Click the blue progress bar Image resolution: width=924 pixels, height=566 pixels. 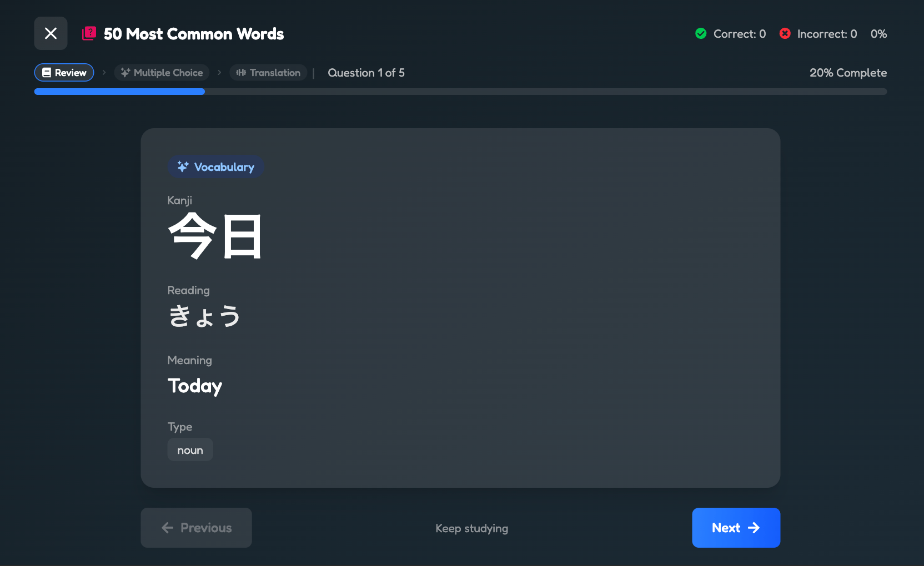[119, 91]
